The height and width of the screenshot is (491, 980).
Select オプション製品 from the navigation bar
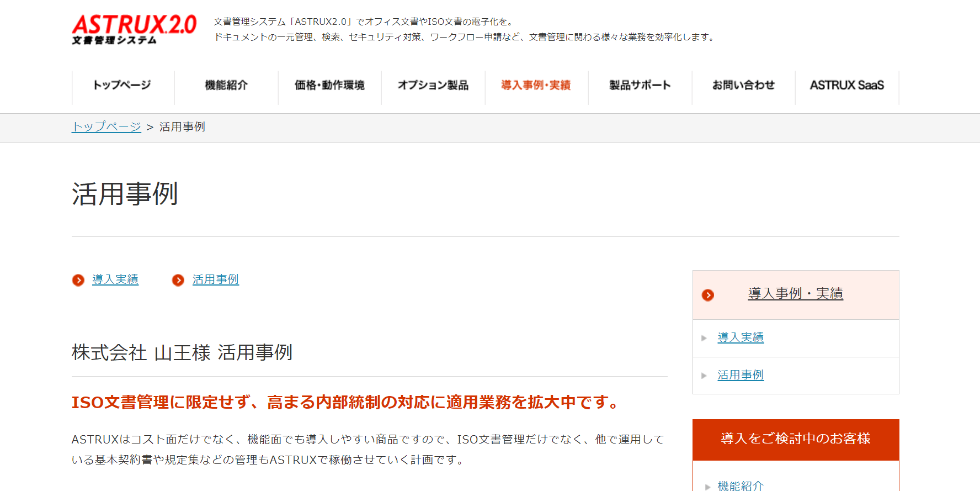tap(433, 86)
